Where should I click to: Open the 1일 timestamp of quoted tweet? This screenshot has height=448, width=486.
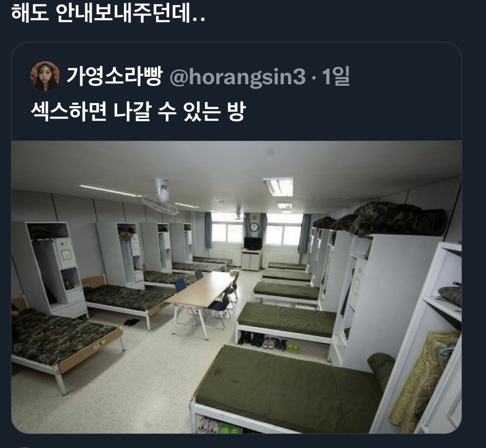tap(336, 76)
